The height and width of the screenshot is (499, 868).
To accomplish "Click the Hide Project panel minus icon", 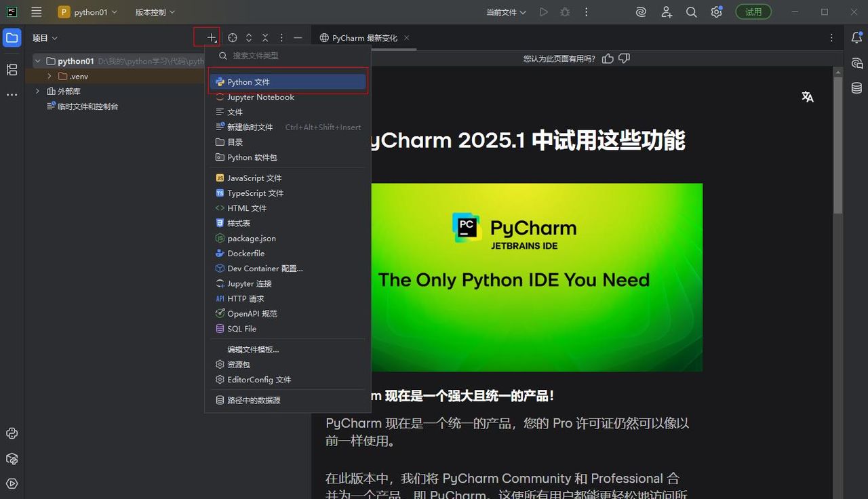I will 298,38.
